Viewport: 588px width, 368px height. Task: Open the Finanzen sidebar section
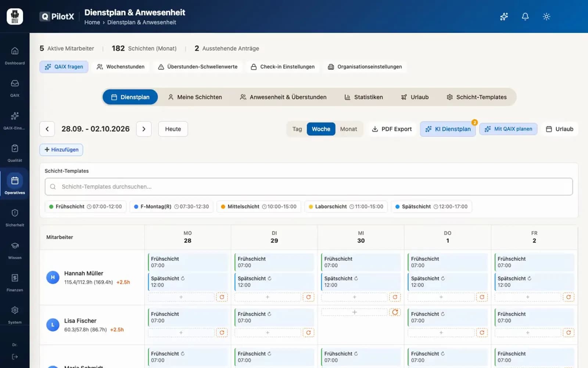(x=15, y=282)
